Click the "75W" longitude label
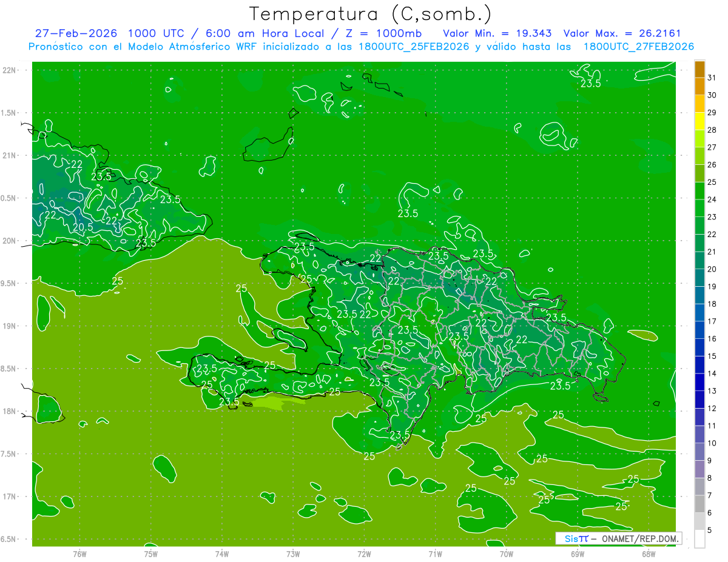 pos(150,554)
